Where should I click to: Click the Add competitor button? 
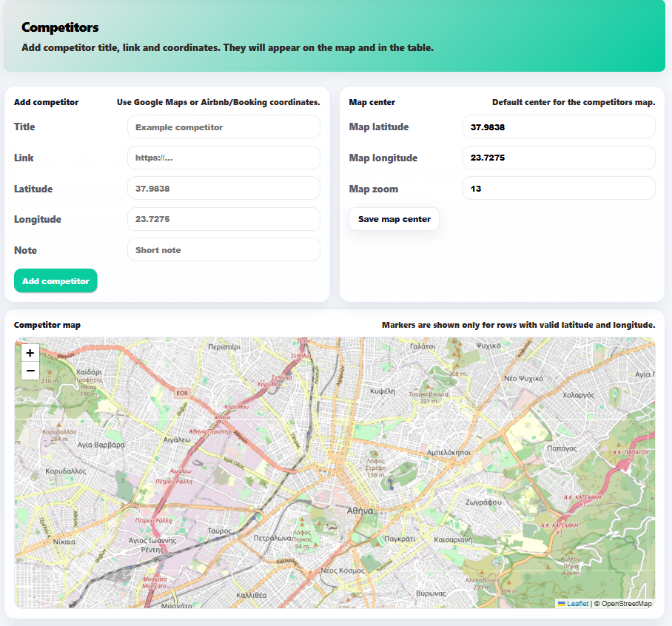(x=56, y=281)
